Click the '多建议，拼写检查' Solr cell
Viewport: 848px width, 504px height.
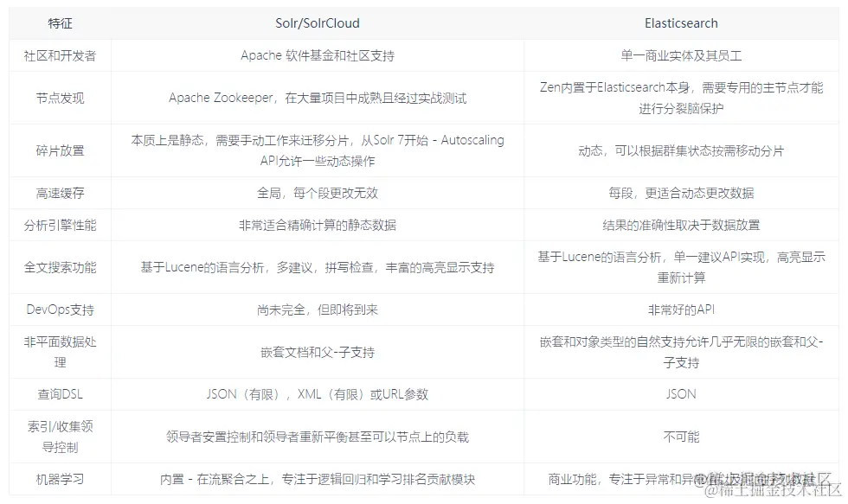tap(318, 267)
